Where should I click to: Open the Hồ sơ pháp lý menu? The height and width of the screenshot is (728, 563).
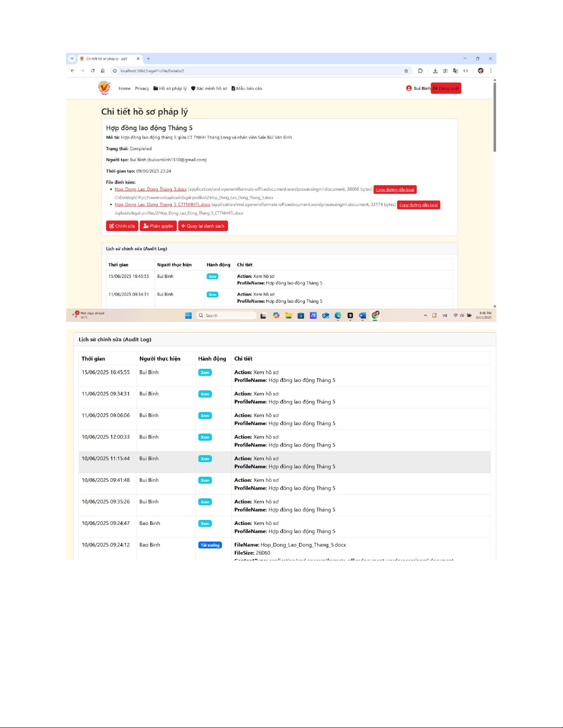coord(170,89)
